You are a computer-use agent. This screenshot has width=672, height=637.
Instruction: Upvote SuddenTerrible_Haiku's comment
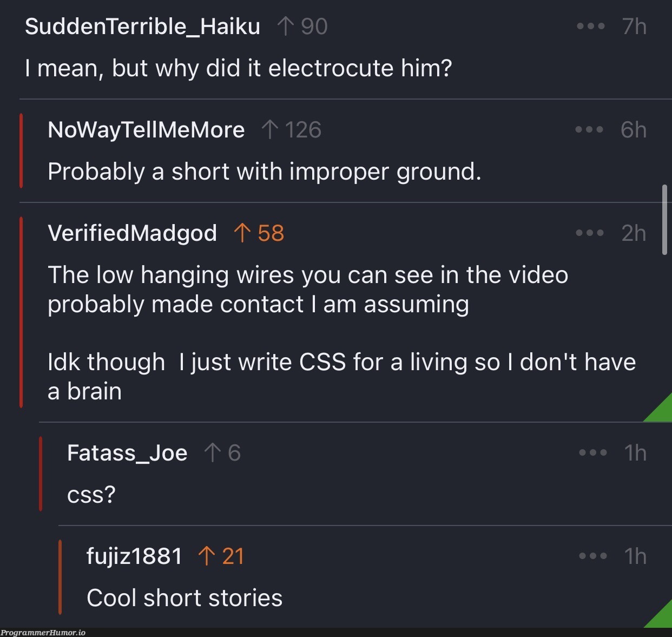[x=285, y=27]
